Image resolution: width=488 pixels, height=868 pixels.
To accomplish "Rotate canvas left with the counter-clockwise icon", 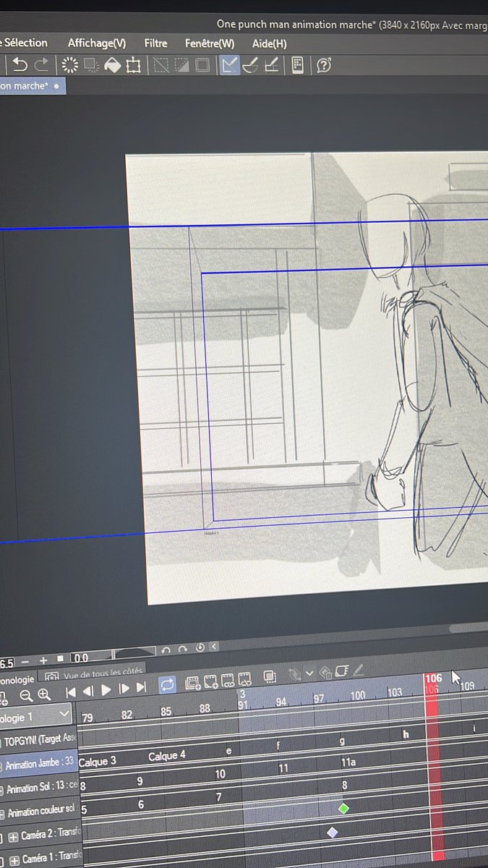I will (x=166, y=651).
